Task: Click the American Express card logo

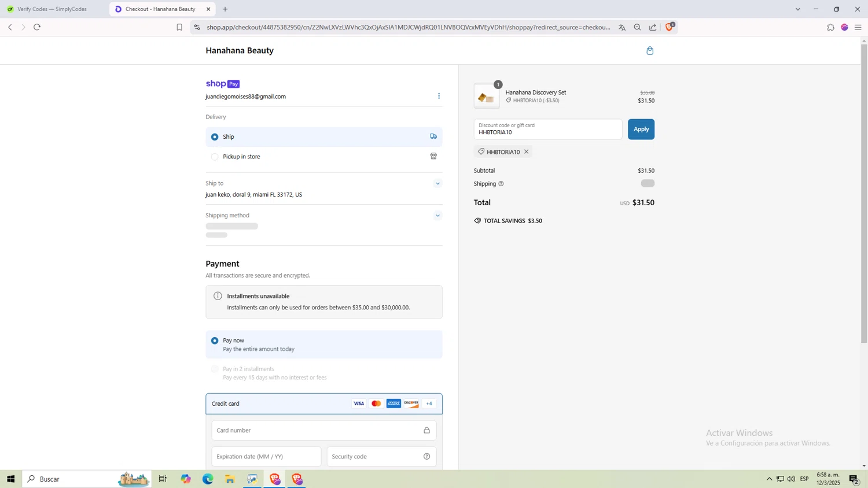Action: [393, 404]
